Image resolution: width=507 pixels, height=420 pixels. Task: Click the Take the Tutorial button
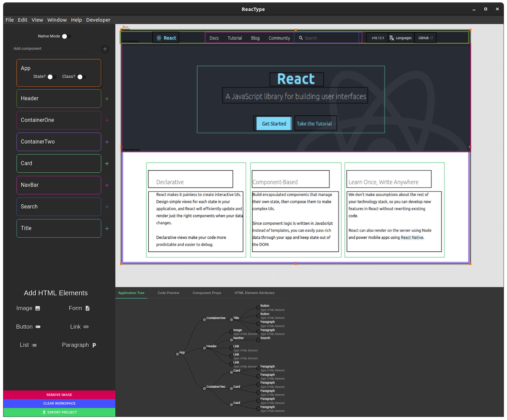(x=316, y=123)
